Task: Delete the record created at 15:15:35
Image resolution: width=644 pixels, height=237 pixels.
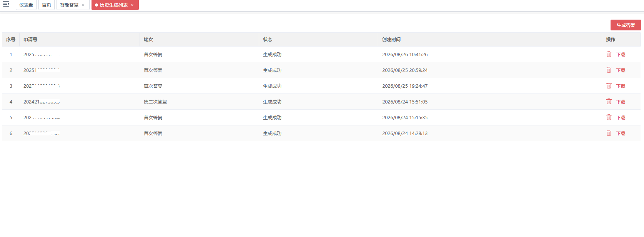Action: click(x=609, y=117)
